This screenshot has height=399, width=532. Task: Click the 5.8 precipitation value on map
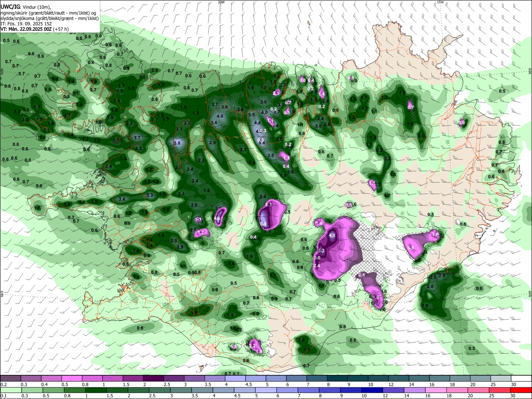click(x=177, y=143)
